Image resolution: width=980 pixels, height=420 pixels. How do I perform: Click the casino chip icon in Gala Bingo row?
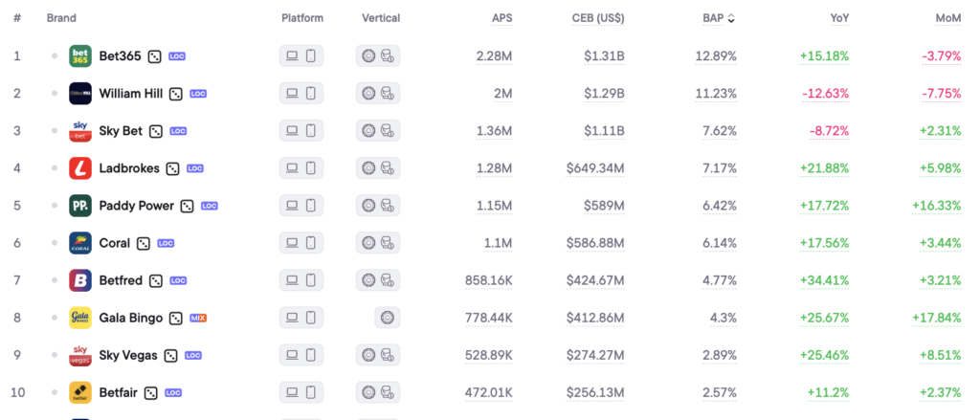387,318
